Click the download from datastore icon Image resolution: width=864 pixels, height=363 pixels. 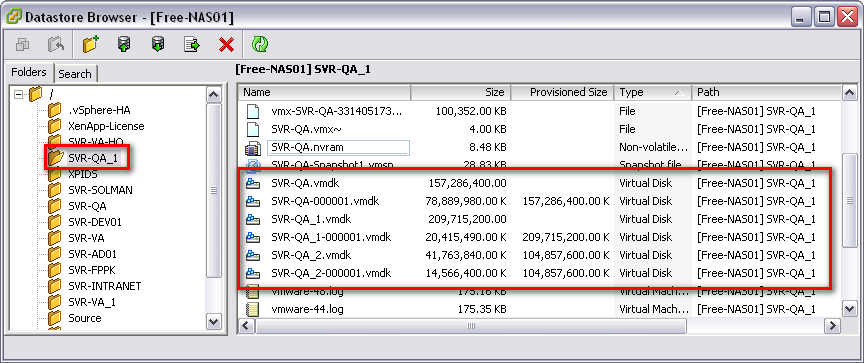tap(158, 44)
